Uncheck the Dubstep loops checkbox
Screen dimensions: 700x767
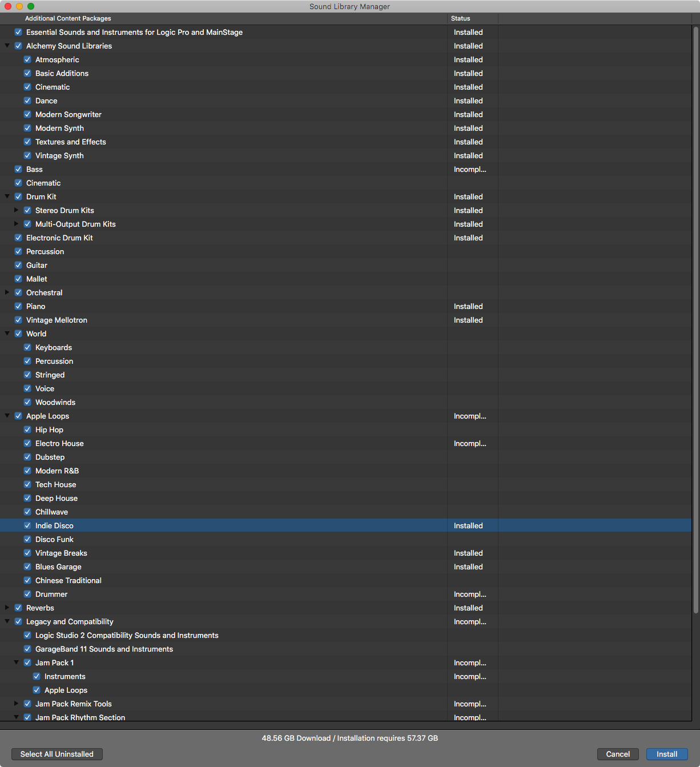[27, 457]
